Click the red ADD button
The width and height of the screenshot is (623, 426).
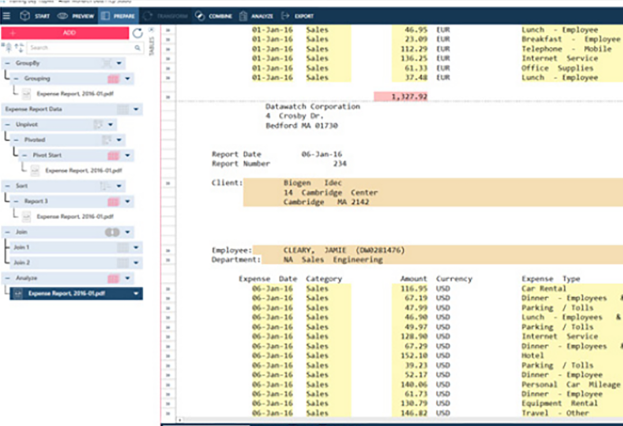point(64,33)
